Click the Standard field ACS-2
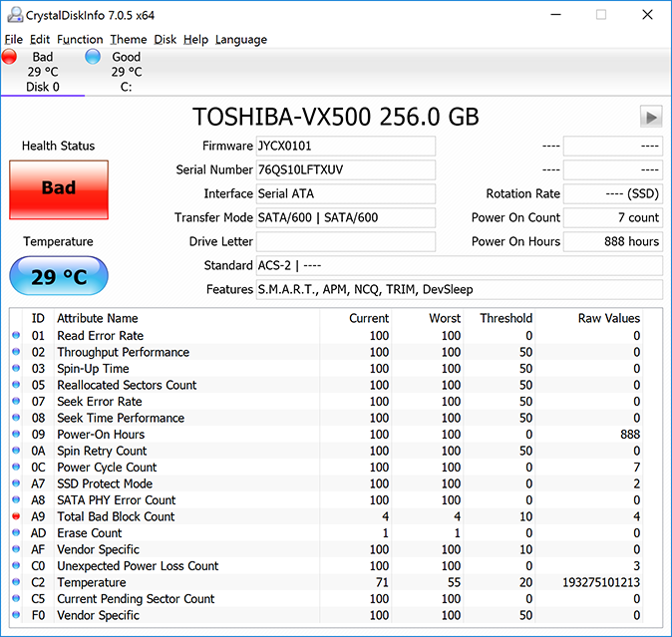672x637 pixels. 459,266
